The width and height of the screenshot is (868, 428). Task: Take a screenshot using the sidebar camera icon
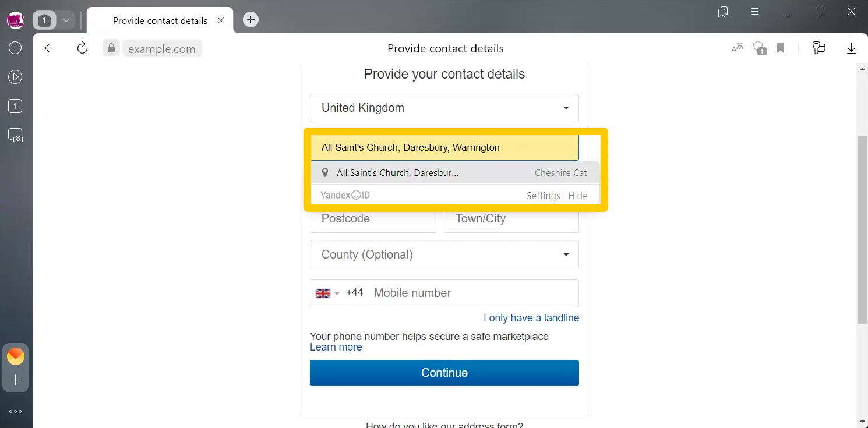pyautogui.click(x=15, y=135)
